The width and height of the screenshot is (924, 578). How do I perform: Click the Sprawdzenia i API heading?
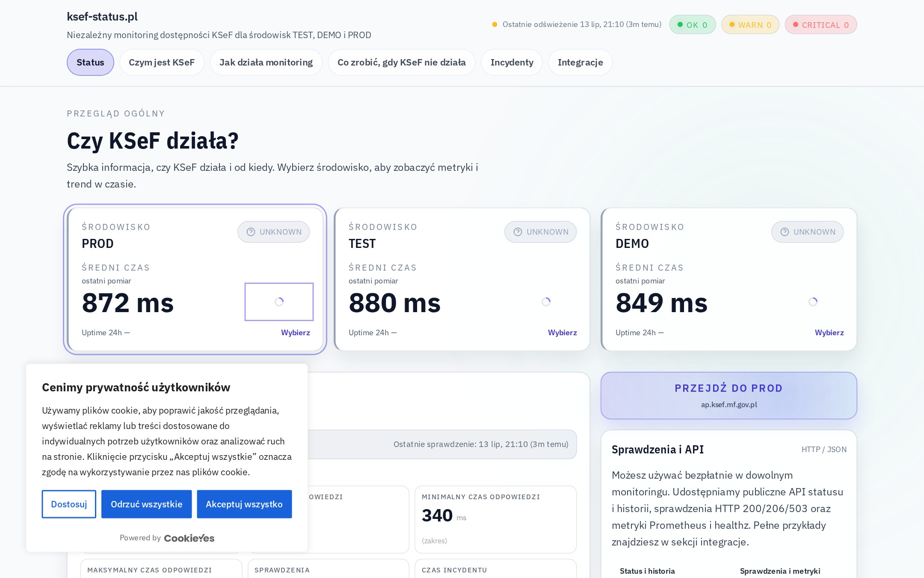[657, 450]
